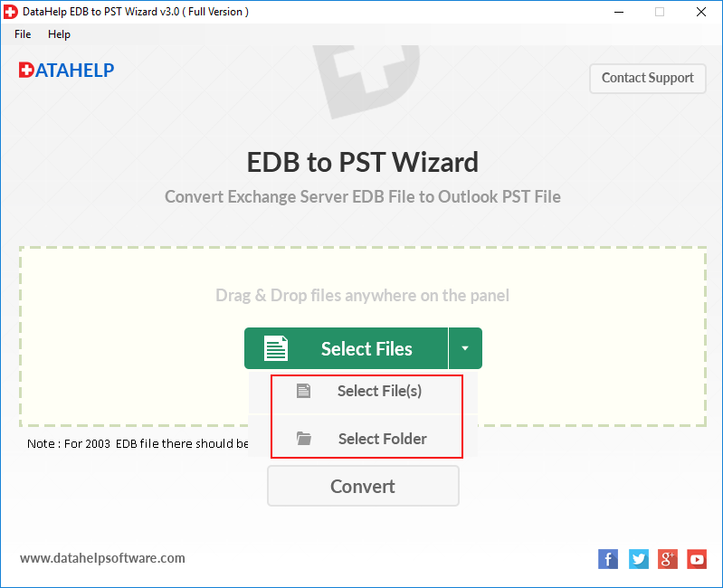
Task: Expand the Select Files dropdown arrow
Action: click(465, 348)
